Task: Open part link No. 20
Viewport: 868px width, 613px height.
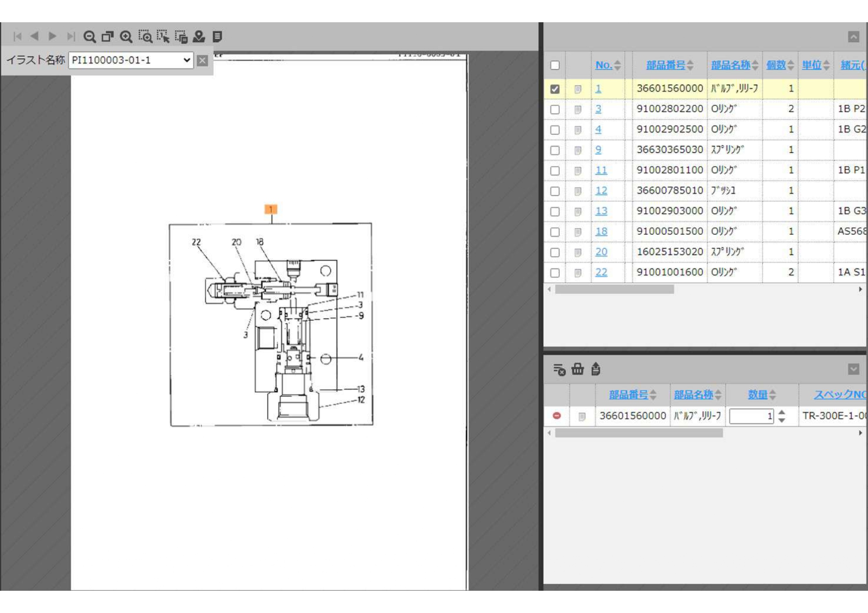Action: [x=601, y=252]
